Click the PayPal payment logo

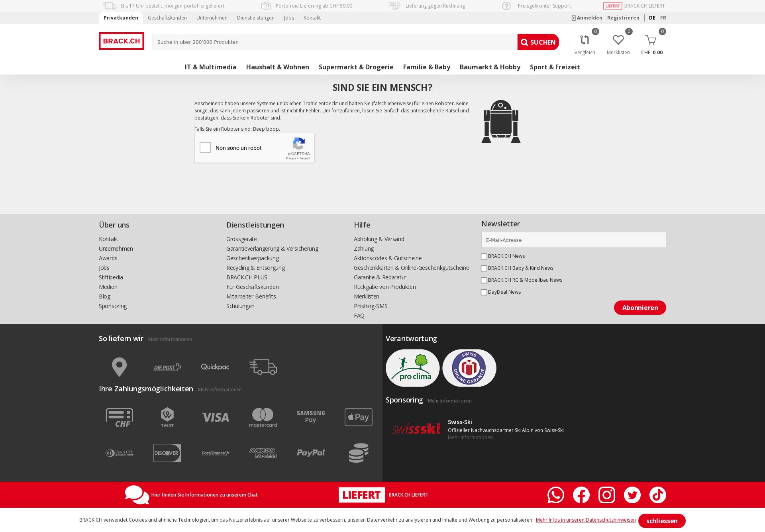click(x=311, y=453)
